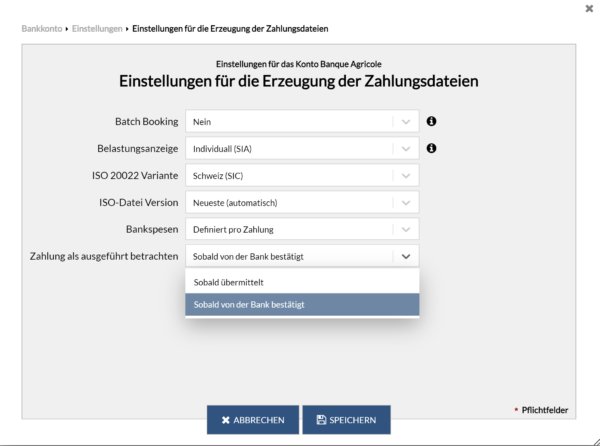Click the Belastungsanzeige dropdown chevron
The width and height of the screenshot is (600, 446).
click(x=405, y=148)
